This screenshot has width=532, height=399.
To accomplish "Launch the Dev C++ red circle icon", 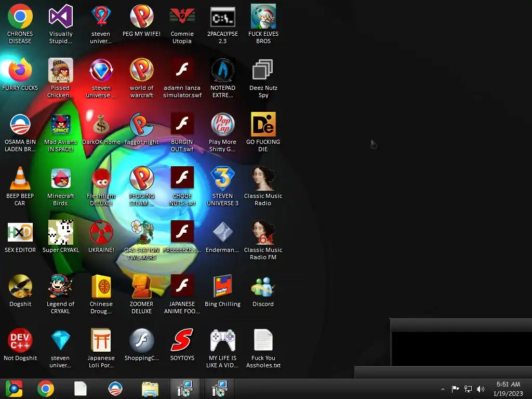I will [x=20, y=340].
